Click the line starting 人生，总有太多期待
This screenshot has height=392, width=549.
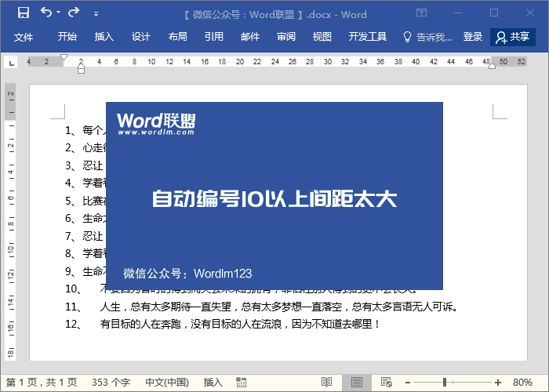279,307
